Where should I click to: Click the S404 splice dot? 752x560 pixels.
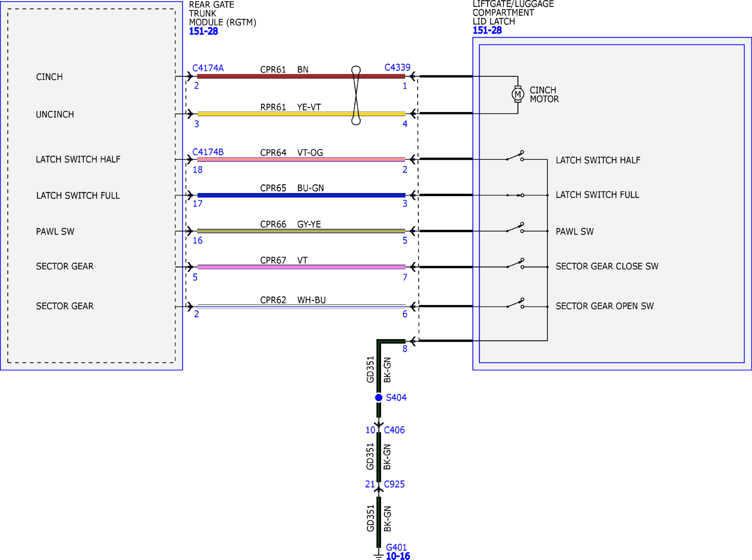[378, 398]
